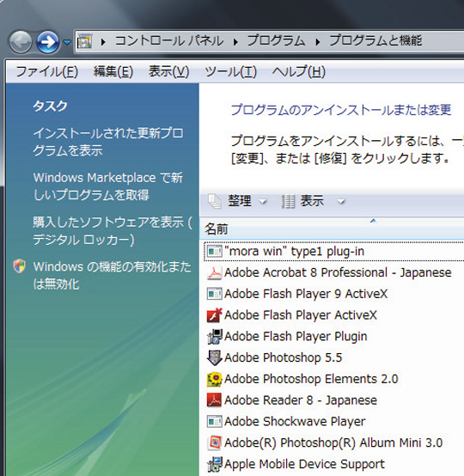Click the Forward navigation arrow button

coord(47,42)
